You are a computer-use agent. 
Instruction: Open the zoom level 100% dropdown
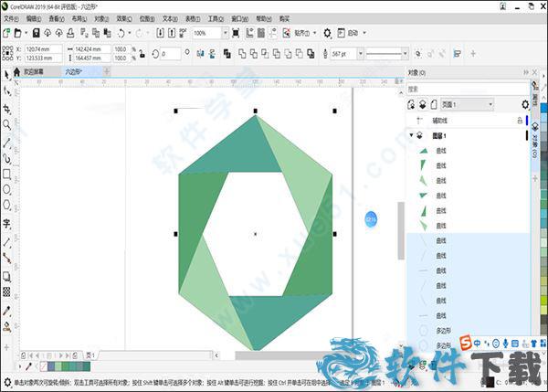[x=225, y=32]
